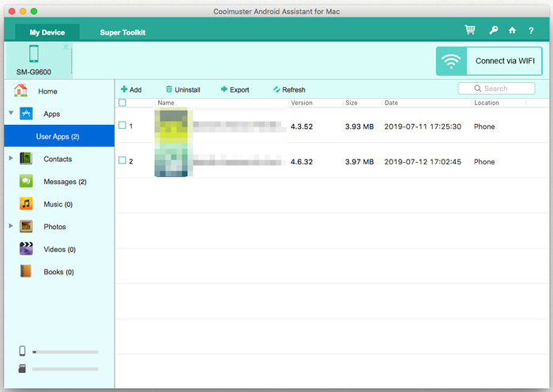The height and width of the screenshot is (392, 553).
Task: Sort by the Version column header
Action: pos(302,103)
